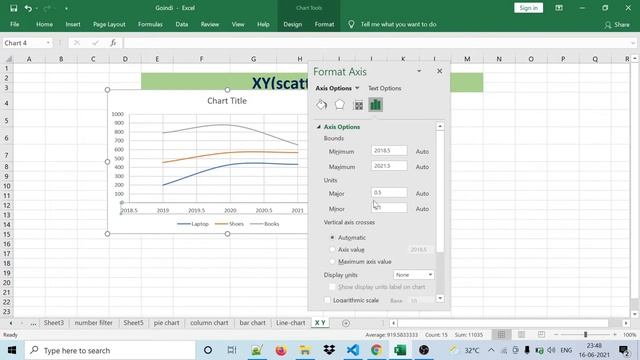Click the Page Break Preview icon
The height and width of the screenshot is (360, 640).
pos(541,335)
